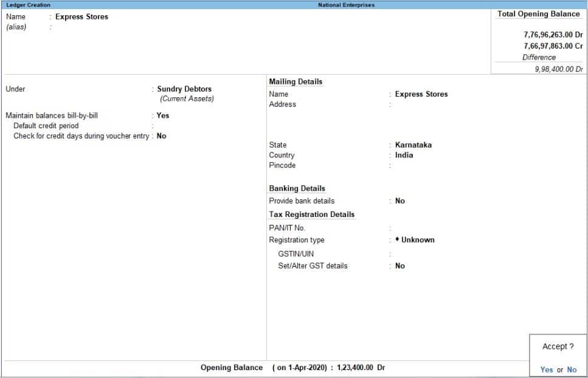Edit opening balance amount 1,23,400.00

tap(355, 368)
